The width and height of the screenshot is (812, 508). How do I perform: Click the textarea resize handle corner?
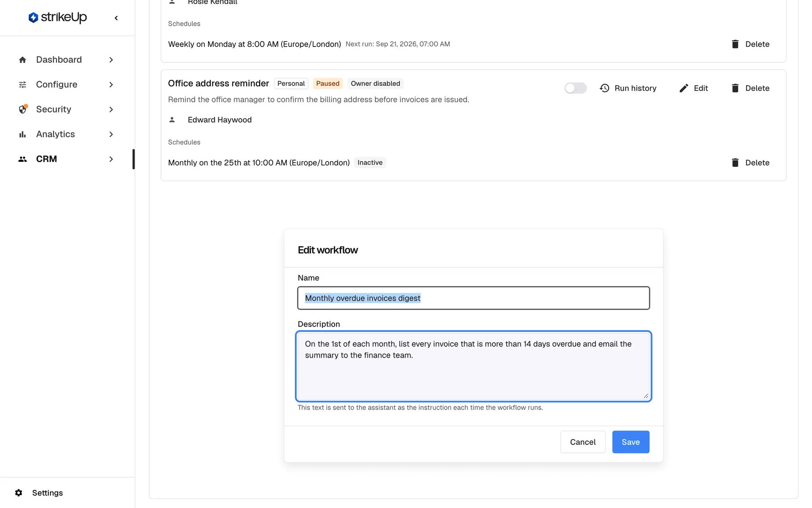coord(646,396)
